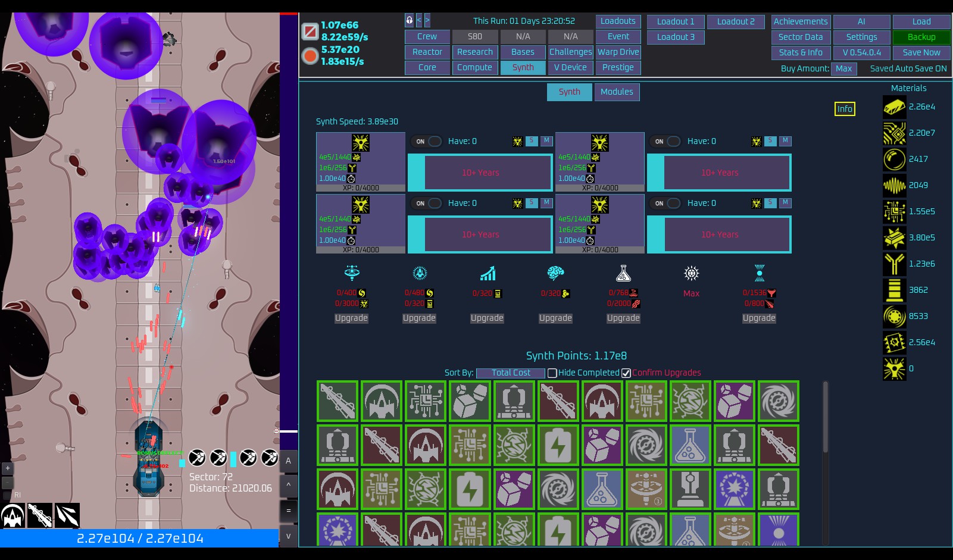Viewport: 953px width, 560px height.
Task: Uncheck Confirm Upgrades
Action: [x=626, y=372]
